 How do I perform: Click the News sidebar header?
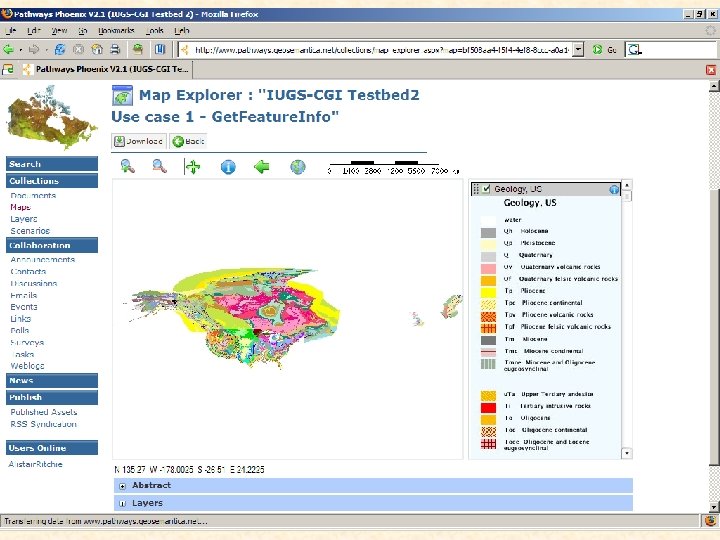coord(52,381)
